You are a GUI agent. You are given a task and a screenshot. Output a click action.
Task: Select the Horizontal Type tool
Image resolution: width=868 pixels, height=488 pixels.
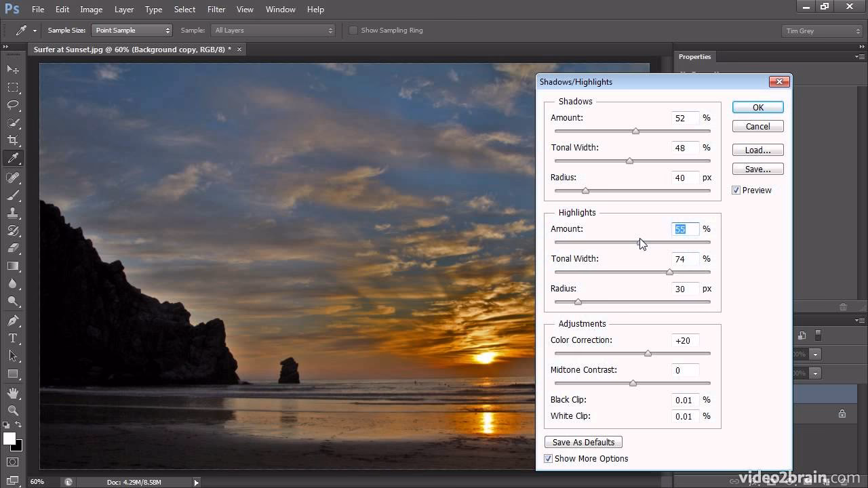14,338
